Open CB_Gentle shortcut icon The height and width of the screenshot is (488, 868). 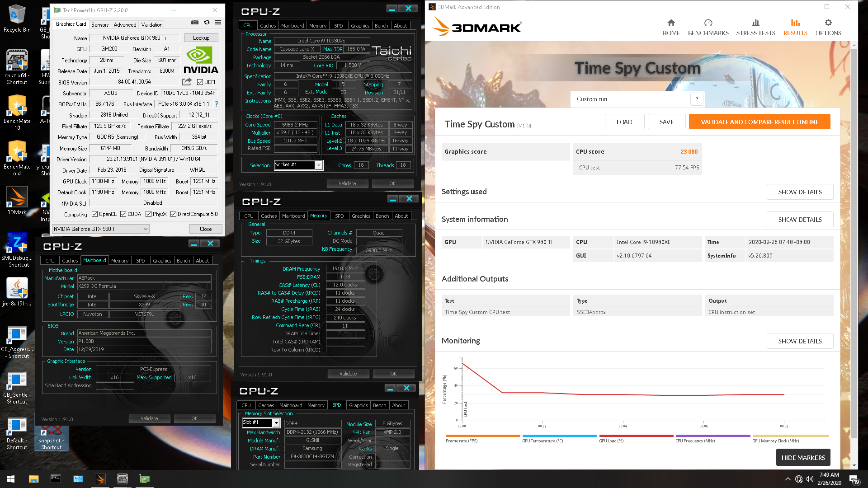pyautogui.click(x=17, y=388)
